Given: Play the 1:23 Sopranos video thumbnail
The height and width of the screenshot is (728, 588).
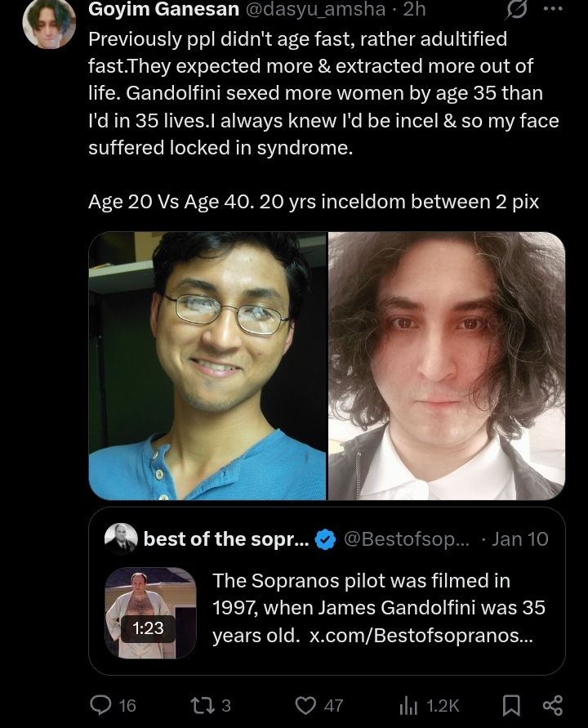Looking at the screenshot, I should tap(150, 613).
